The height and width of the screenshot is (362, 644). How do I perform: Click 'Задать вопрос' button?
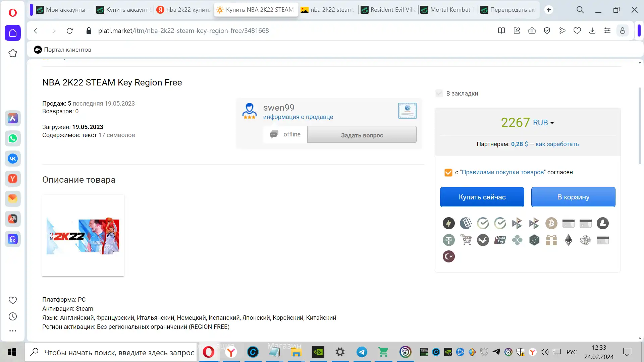point(362,135)
